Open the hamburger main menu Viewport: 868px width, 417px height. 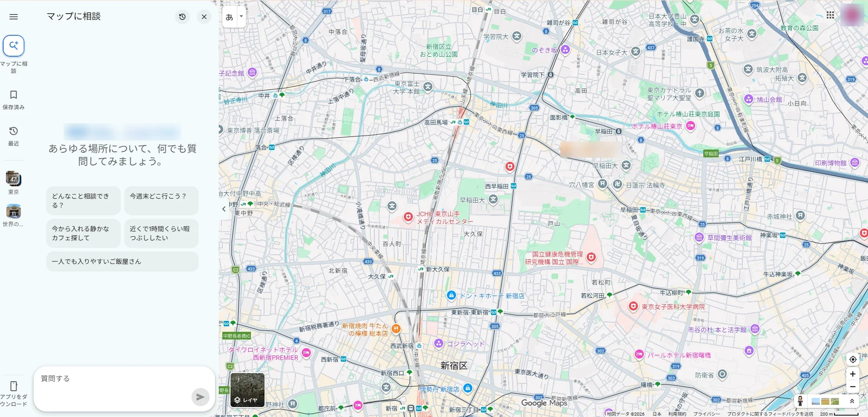[14, 17]
